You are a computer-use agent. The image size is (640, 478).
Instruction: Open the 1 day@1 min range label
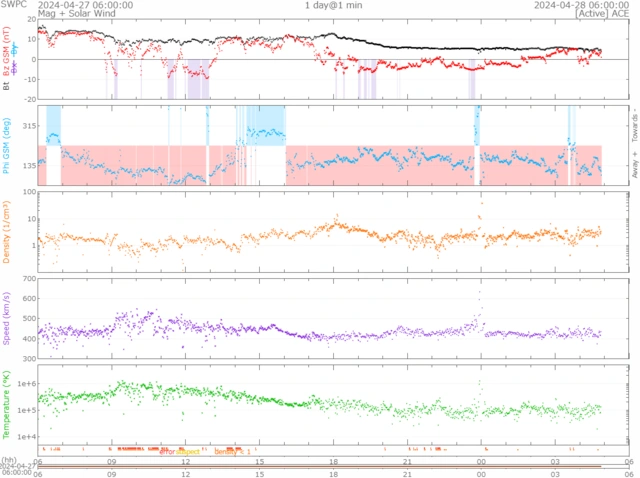(333, 5)
